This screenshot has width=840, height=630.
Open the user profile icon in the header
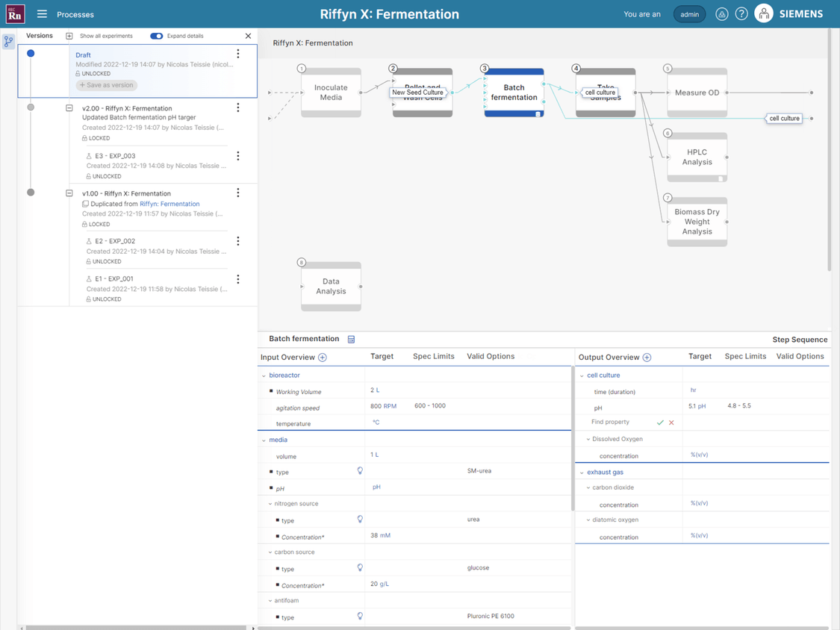763,13
